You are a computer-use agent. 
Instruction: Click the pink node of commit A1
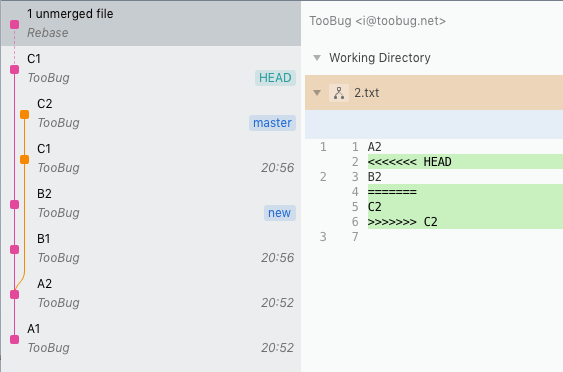point(14,339)
